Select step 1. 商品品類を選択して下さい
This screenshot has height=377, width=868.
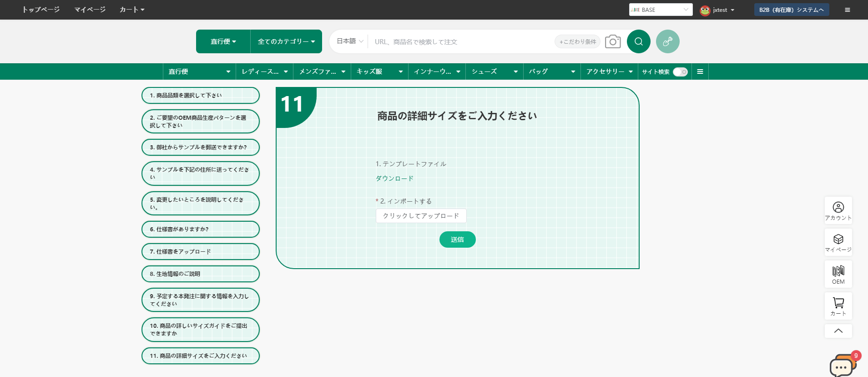tap(201, 96)
